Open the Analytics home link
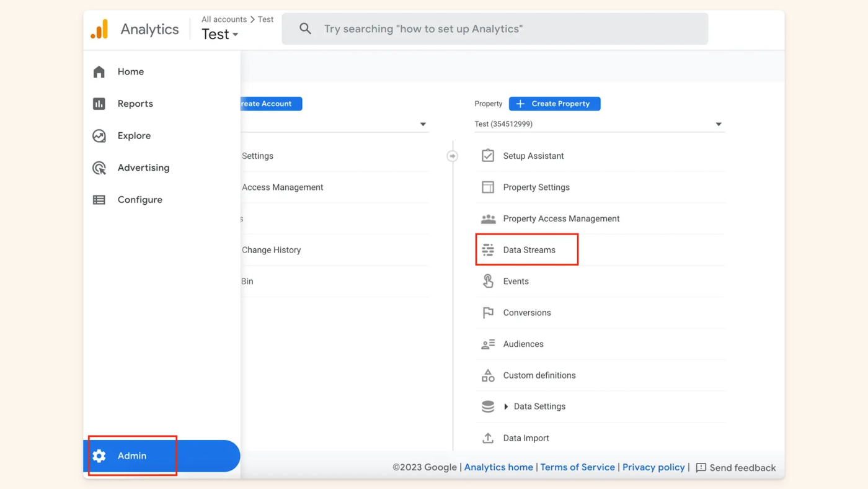This screenshot has height=489, width=868. point(498,467)
